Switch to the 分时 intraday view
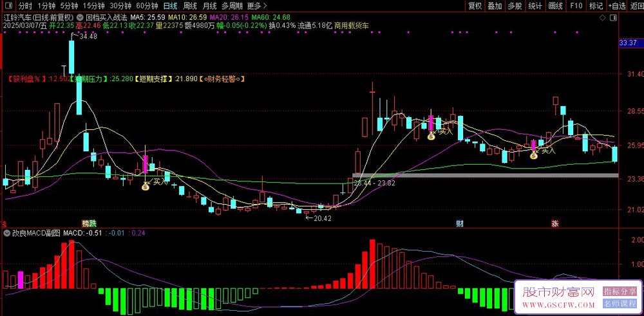 pos(26,6)
